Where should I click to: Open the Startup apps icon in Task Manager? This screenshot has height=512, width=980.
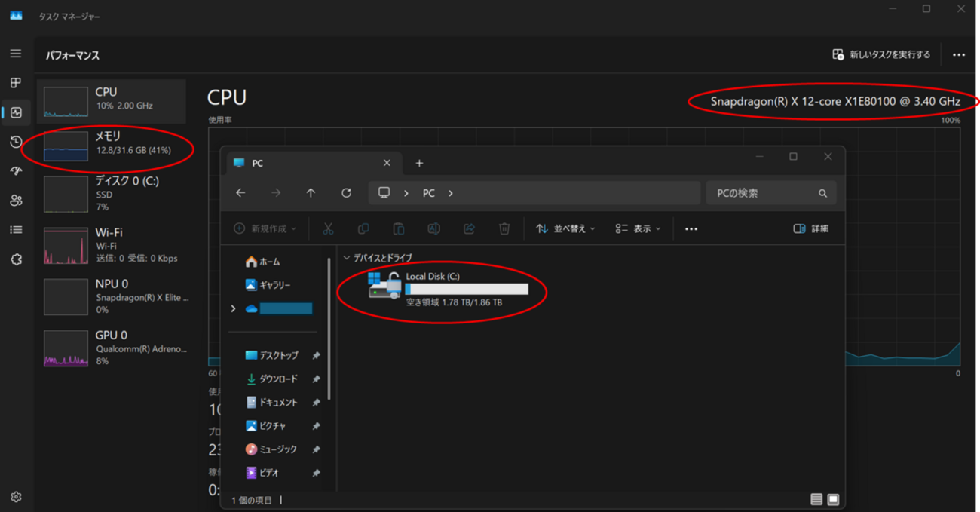[16, 171]
